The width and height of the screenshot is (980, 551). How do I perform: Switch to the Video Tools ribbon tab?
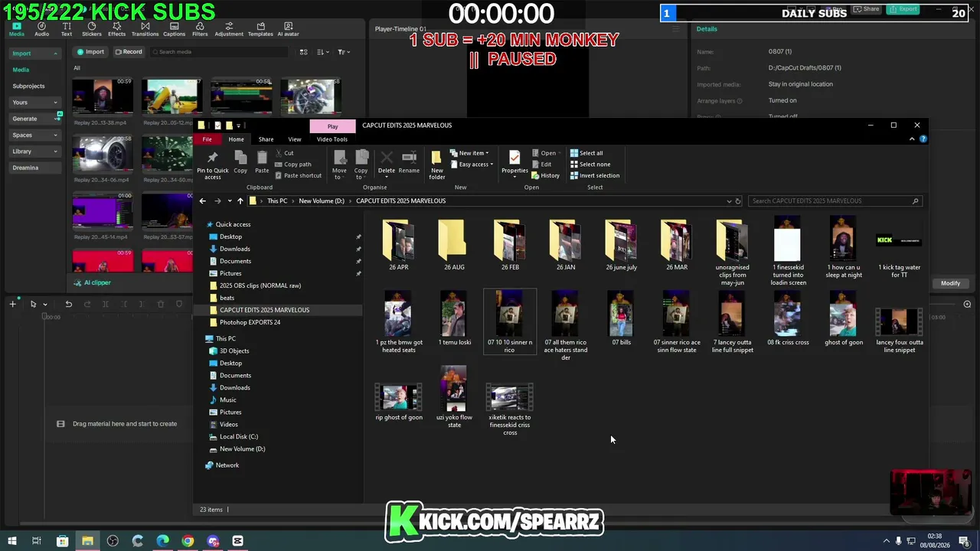(332, 139)
